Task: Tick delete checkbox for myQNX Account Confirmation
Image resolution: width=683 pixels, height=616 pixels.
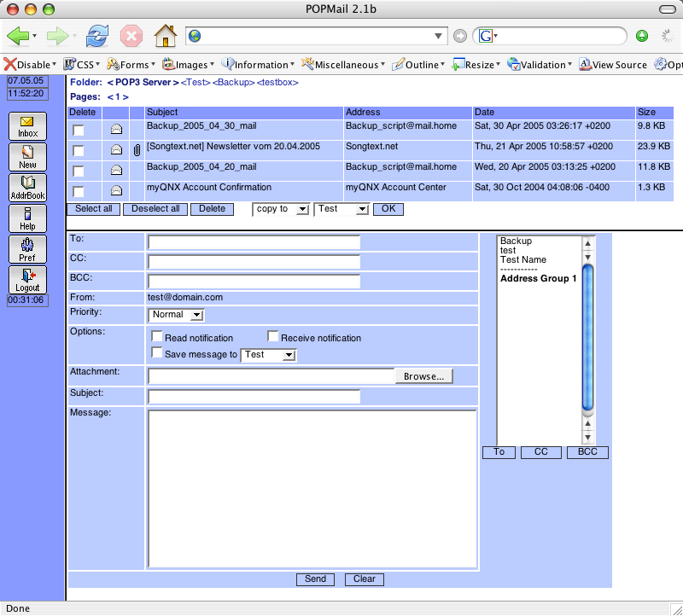Action: click(79, 192)
